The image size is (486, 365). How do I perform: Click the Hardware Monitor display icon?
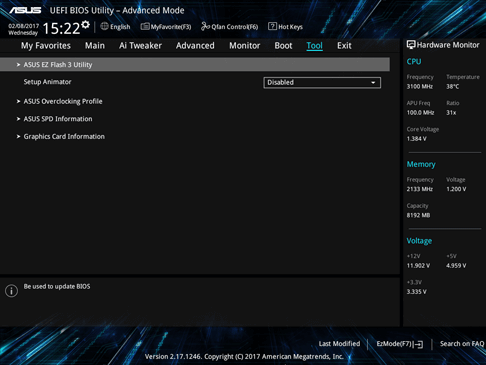point(411,45)
